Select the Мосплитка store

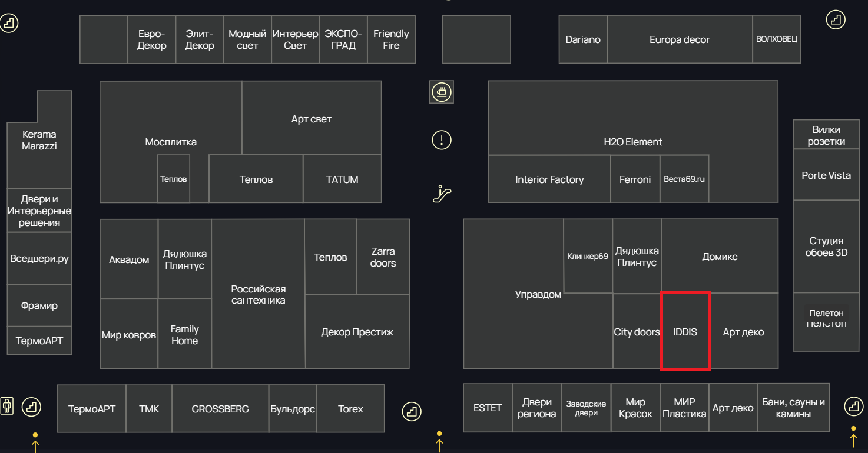pos(171,142)
